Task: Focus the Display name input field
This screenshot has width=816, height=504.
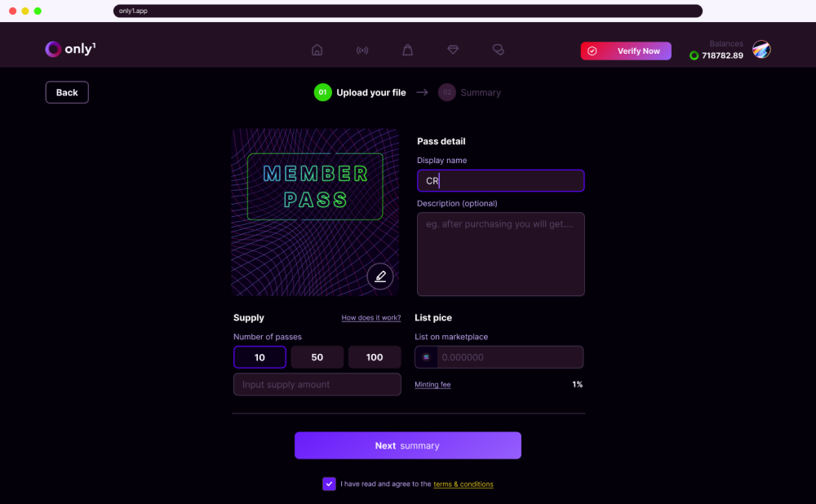Action: pyautogui.click(x=501, y=180)
